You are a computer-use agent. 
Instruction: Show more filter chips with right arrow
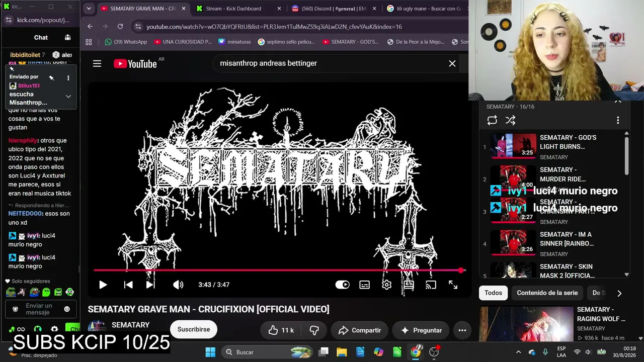(x=619, y=293)
